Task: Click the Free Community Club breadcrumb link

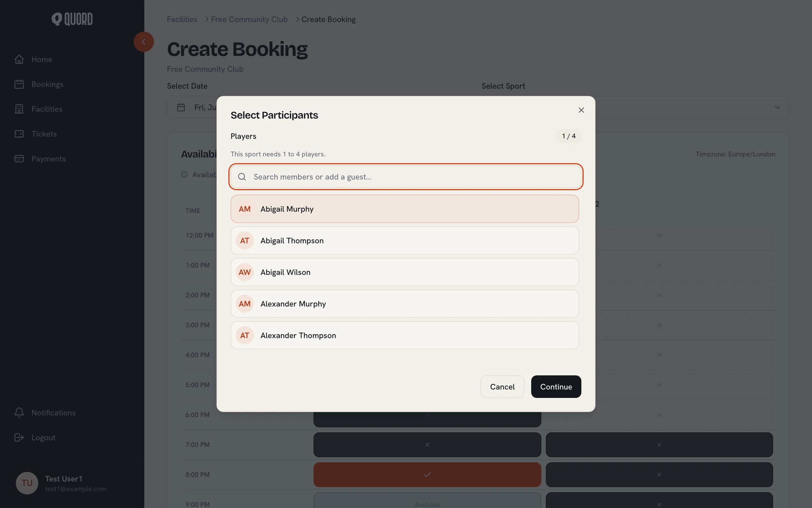Action: [249, 19]
